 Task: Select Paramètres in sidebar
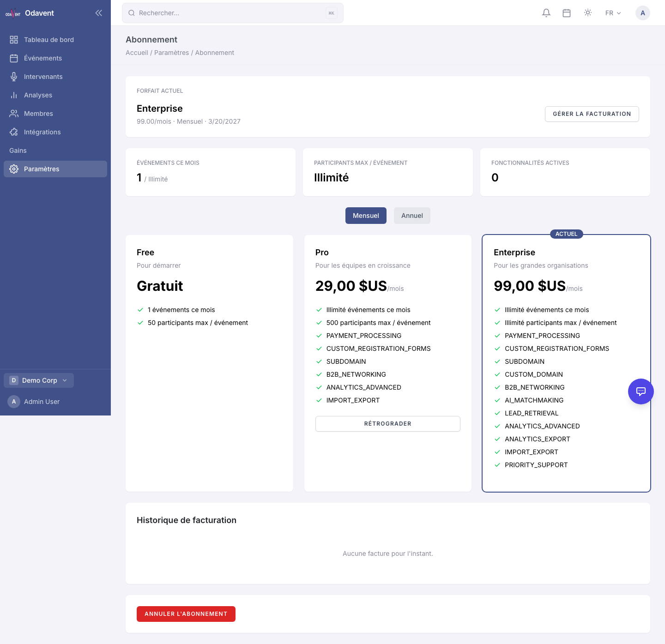55,169
